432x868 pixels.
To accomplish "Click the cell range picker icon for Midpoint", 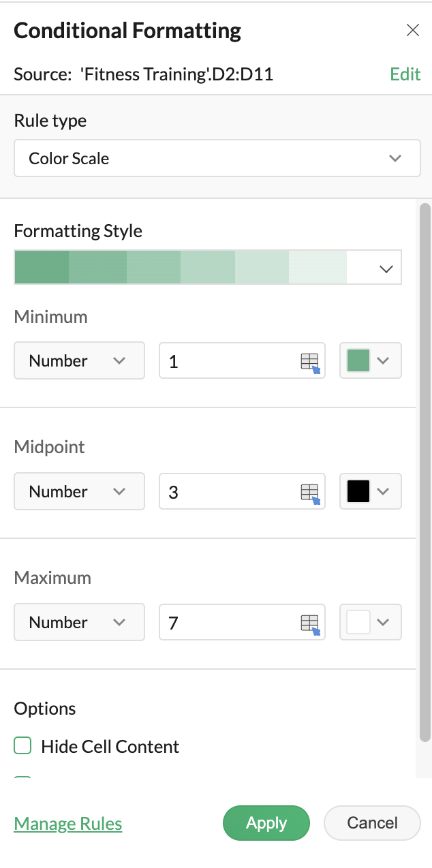I will click(x=310, y=493).
